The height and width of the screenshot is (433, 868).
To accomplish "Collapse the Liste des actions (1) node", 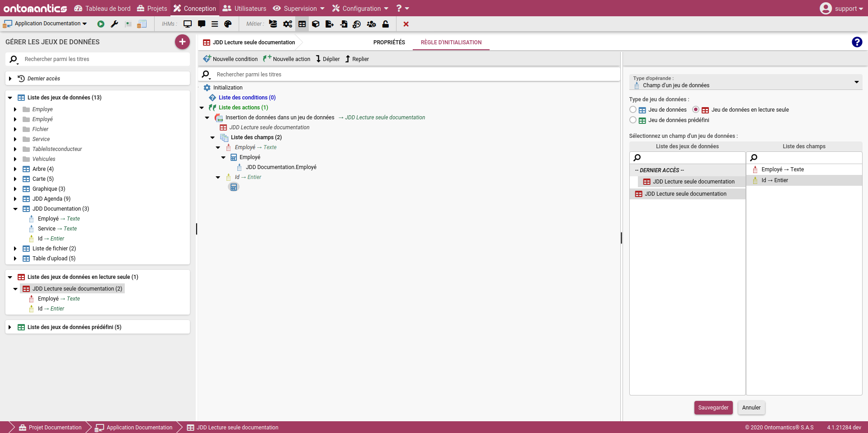I will (x=202, y=108).
